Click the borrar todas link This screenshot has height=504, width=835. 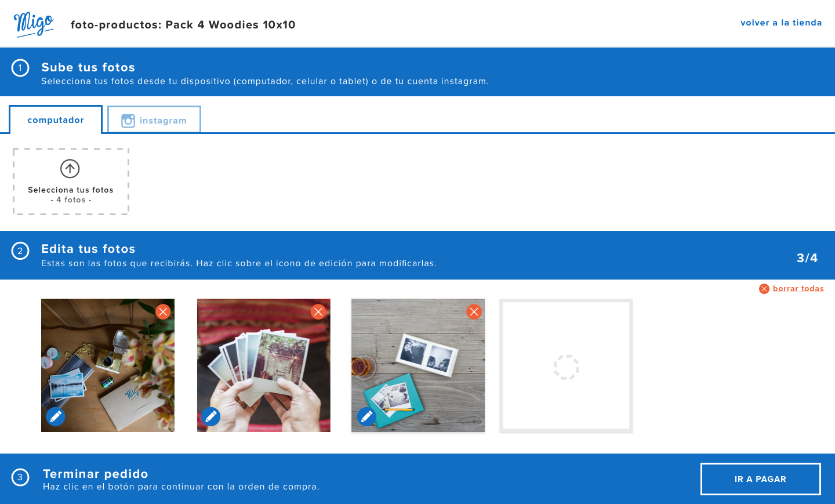click(798, 288)
